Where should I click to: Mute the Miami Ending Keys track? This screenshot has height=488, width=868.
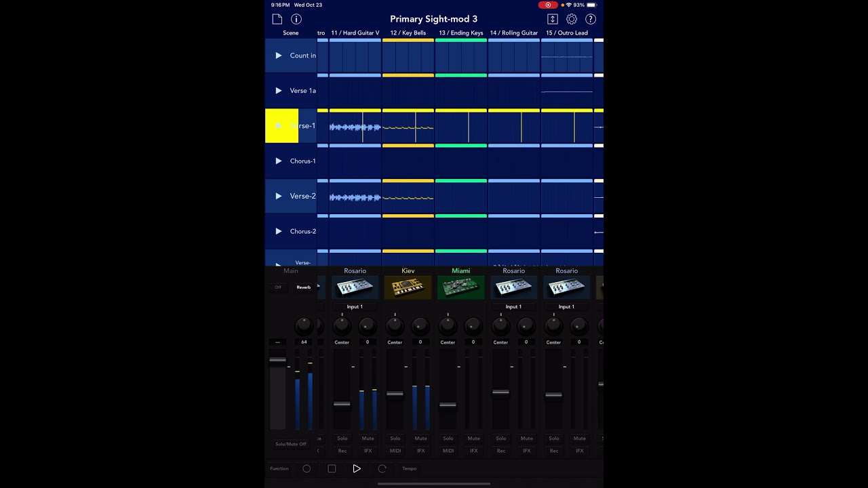(x=474, y=439)
